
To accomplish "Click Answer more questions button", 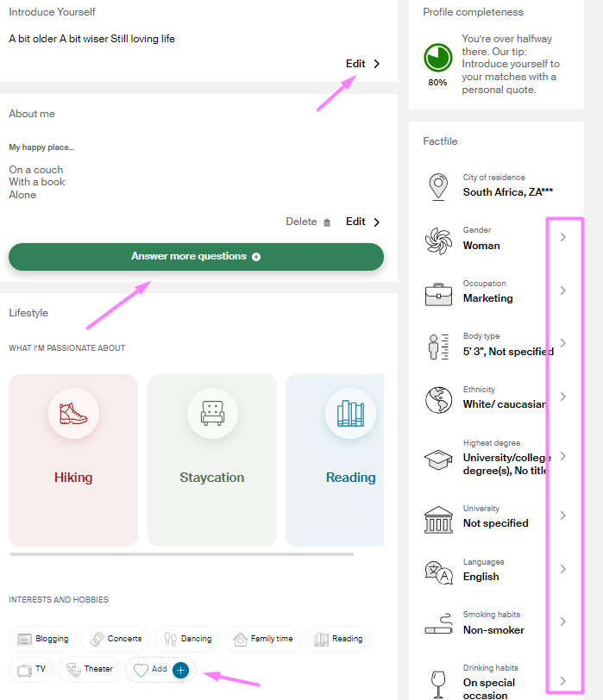I will (196, 257).
